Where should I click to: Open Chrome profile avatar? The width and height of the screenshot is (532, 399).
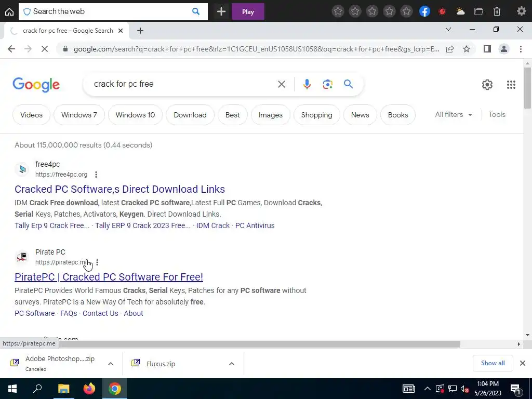[504, 49]
